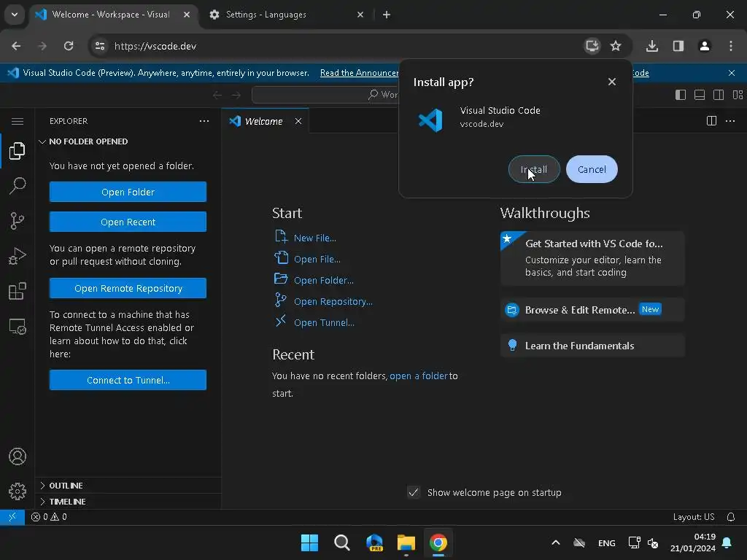
Task: Open Explorer Views and More Actions ellipsis
Action: 204,121
